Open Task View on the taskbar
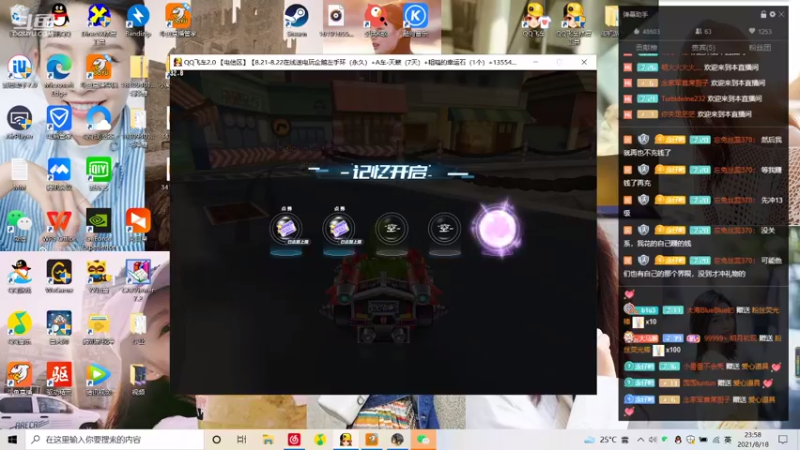This screenshot has height=450, width=800. point(242,439)
